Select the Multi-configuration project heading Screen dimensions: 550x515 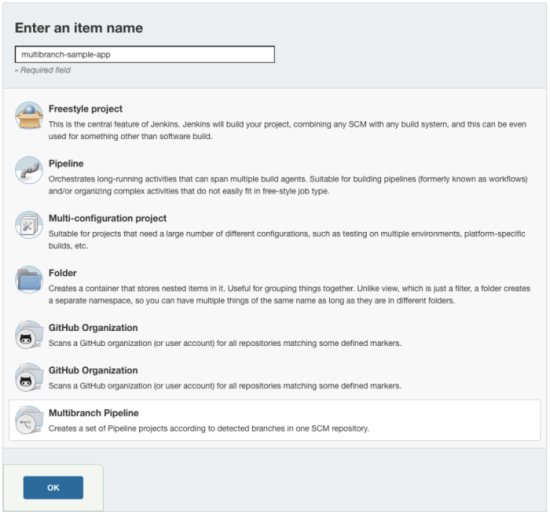[x=108, y=218]
